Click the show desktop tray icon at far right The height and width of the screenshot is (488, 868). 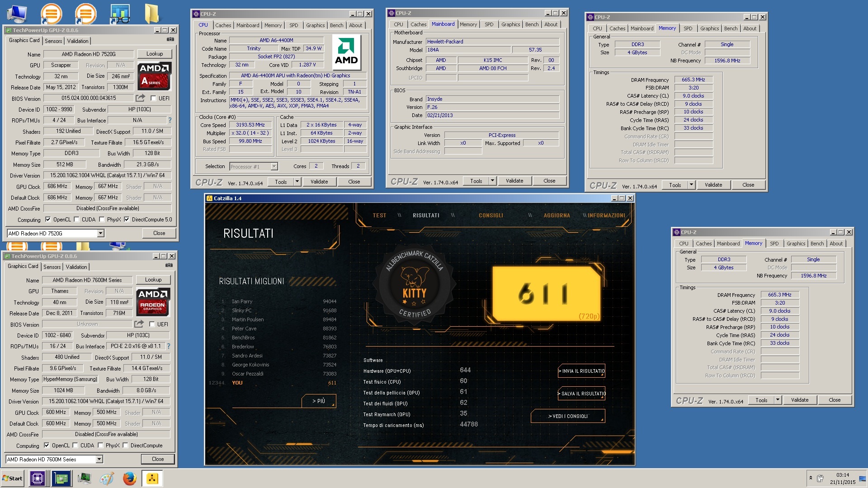[x=862, y=479]
